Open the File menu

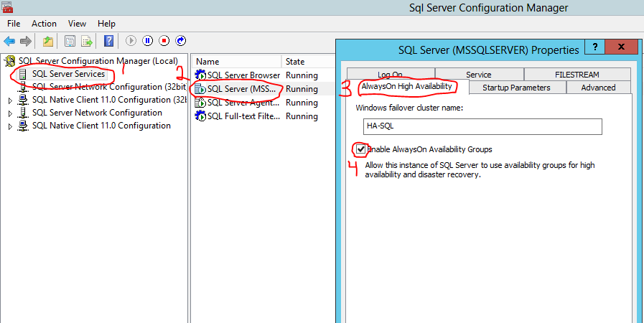coord(14,24)
